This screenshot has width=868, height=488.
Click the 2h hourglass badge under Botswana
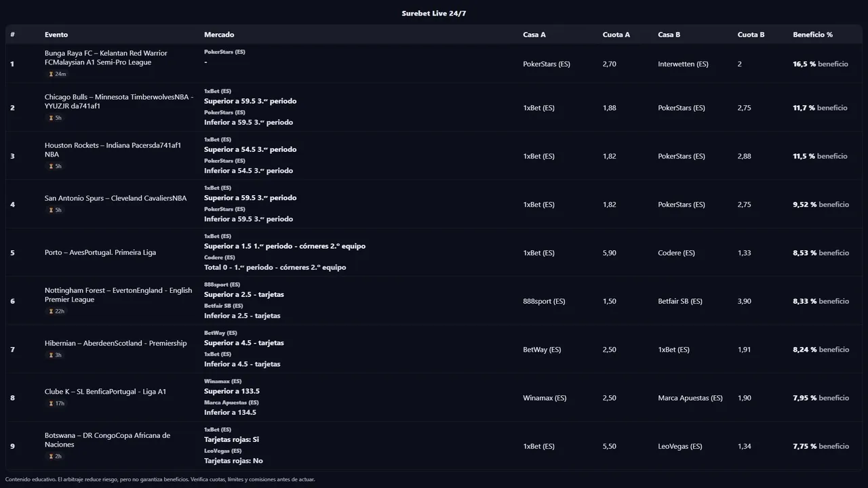(55, 456)
